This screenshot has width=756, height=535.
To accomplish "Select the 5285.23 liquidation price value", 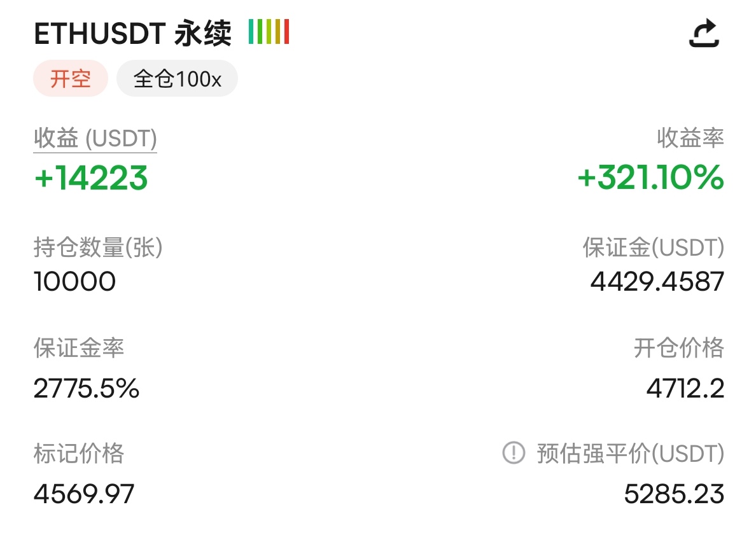I will pos(674,494).
